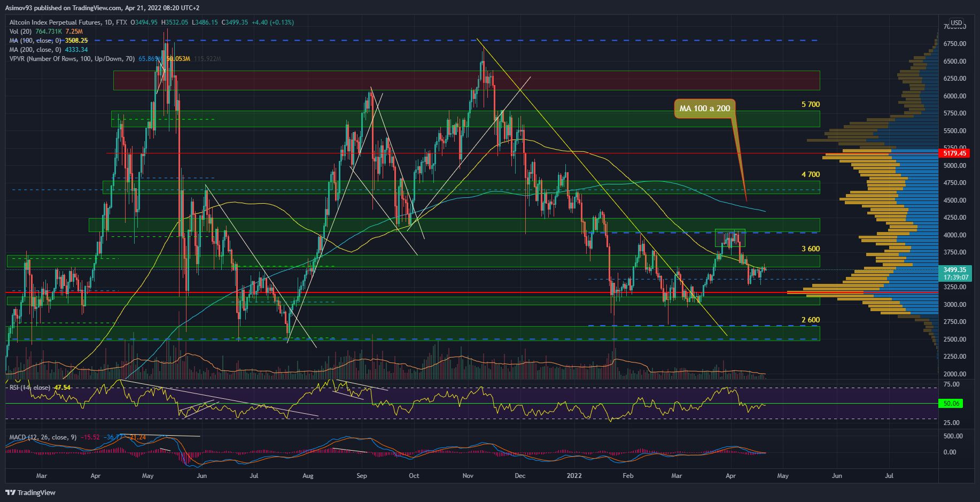Select the dark red resistance zone rectangle

[466, 80]
